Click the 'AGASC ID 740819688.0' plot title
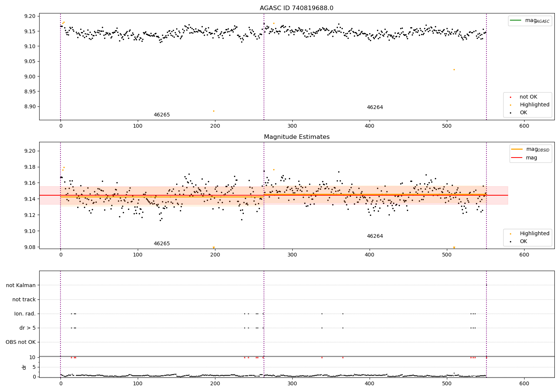The image size is (560, 392). 296,8
